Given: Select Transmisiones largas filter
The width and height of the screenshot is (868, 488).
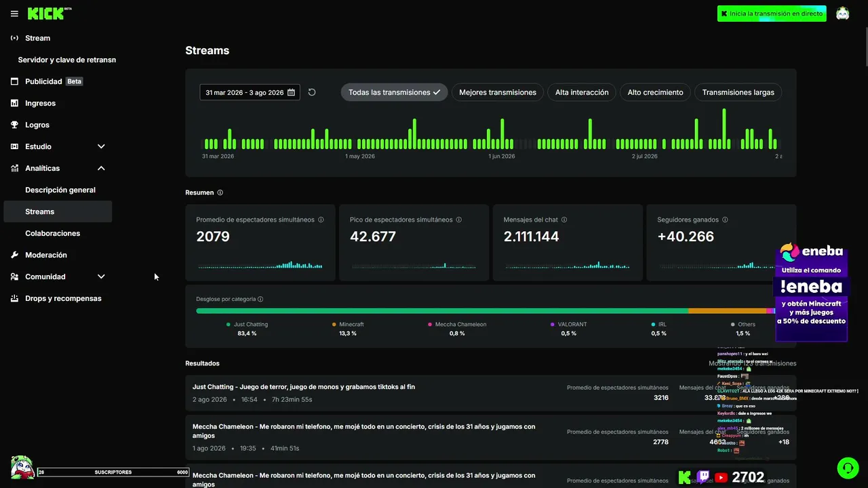Looking at the screenshot, I should [x=738, y=92].
